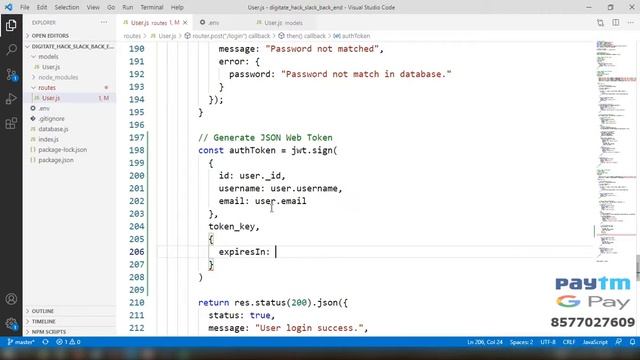Open the Go menu
The height and width of the screenshot is (360, 640).
pos(111,7)
